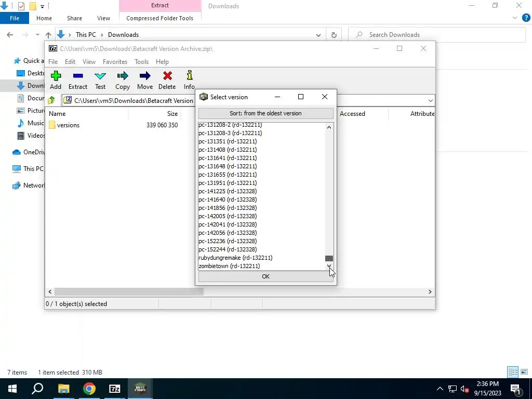Open the Quick Access Toolbar customize dropdown
The width and height of the screenshot is (532, 399).
click(42, 6)
